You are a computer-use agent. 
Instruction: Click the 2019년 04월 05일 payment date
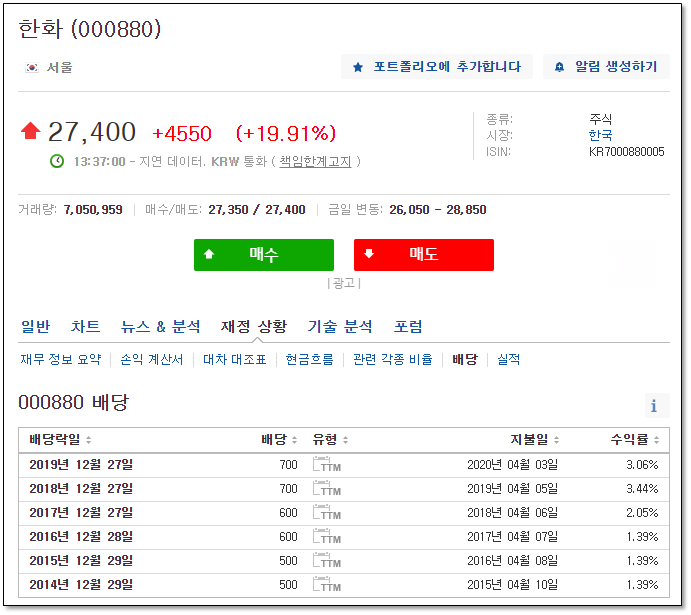pos(512,489)
